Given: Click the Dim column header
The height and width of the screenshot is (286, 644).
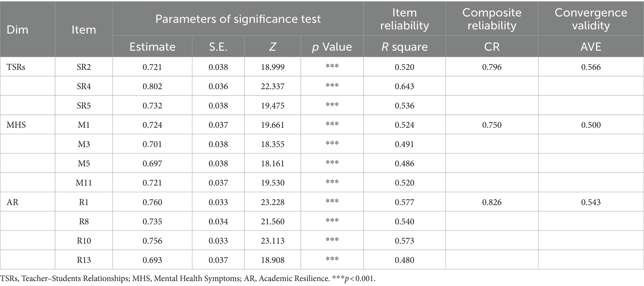Looking at the screenshot, I should click(x=17, y=30).
